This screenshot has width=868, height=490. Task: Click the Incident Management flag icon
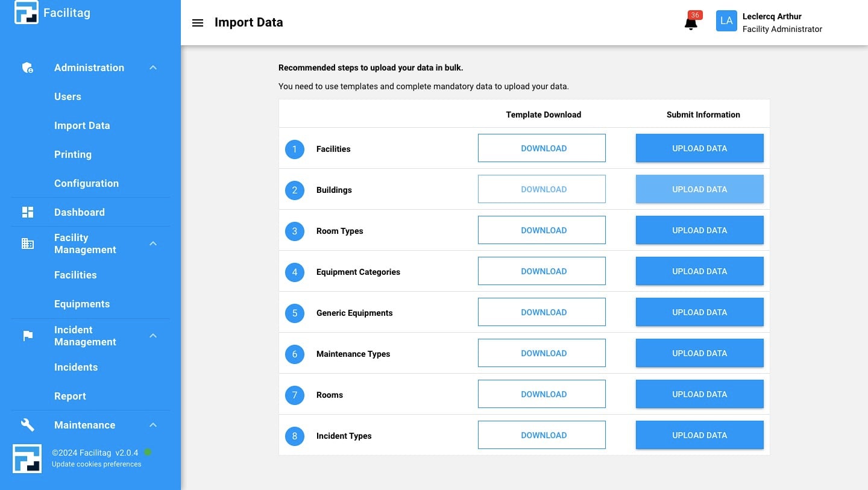pyautogui.click(x=27, y=336)
